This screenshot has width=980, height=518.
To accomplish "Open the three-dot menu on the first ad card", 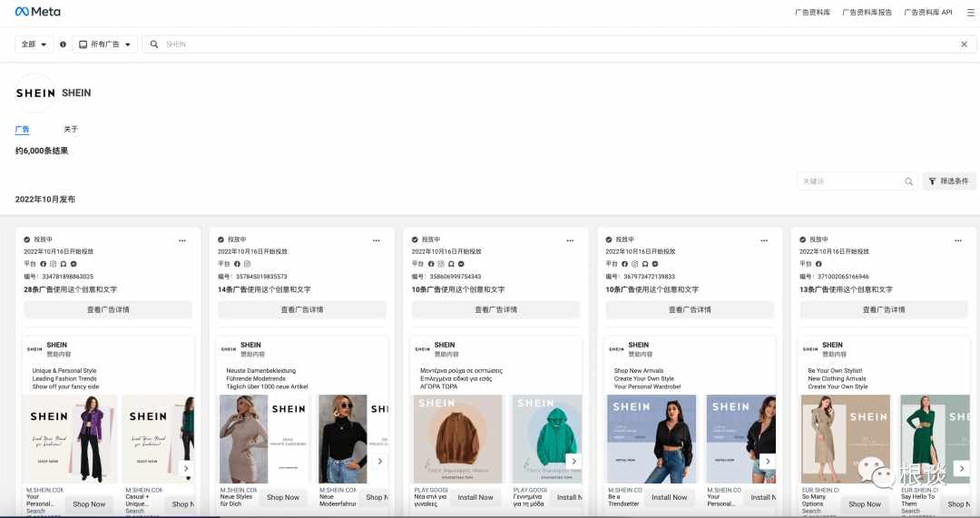I will tap(182, 240).
